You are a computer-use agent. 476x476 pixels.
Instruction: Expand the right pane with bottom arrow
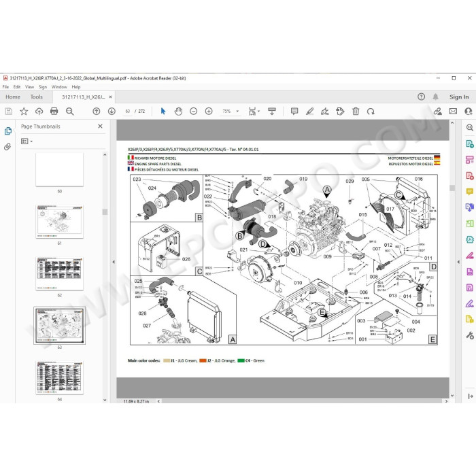click(x=471, y=396)
